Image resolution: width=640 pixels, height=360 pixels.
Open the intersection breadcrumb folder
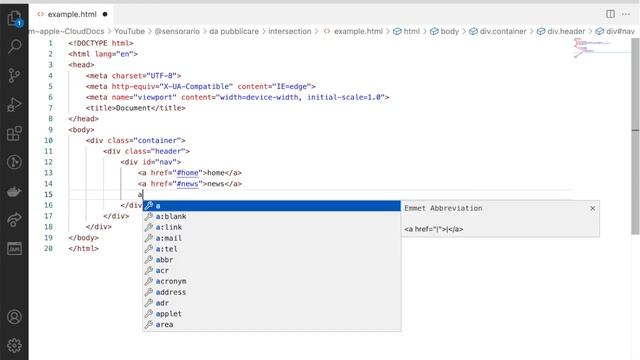(x=290, y=31)
